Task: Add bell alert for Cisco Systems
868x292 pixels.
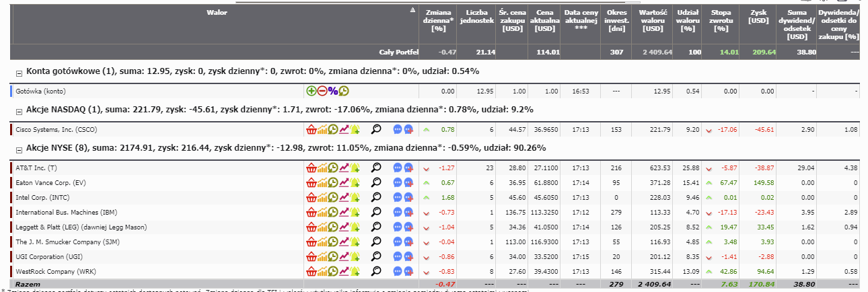Action: [x=355, y=129]
